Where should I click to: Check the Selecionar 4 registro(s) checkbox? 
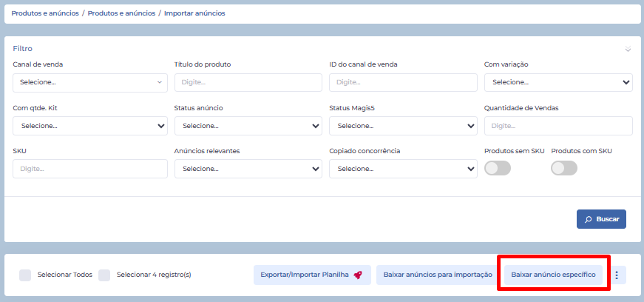click(x=104, y=275)
